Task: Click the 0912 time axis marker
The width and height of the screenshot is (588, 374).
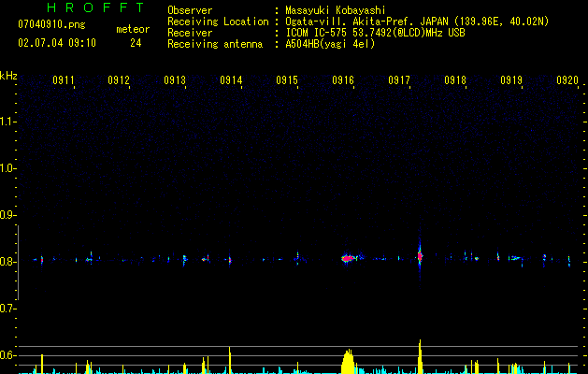Action: [119, 80]
